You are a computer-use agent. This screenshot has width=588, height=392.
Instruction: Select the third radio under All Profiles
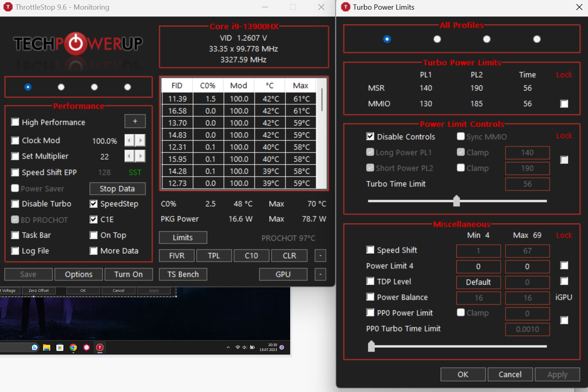487,39
